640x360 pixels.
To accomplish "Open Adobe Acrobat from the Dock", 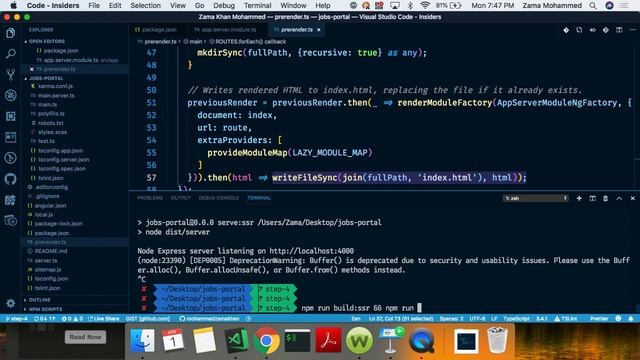I will click(x=328, y=340).
